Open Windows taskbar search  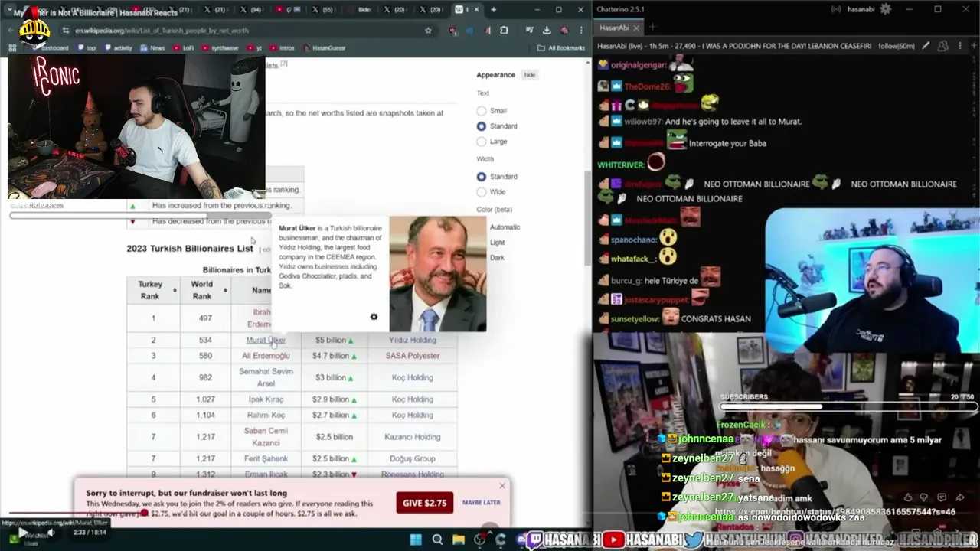click(x=437, y=540)
